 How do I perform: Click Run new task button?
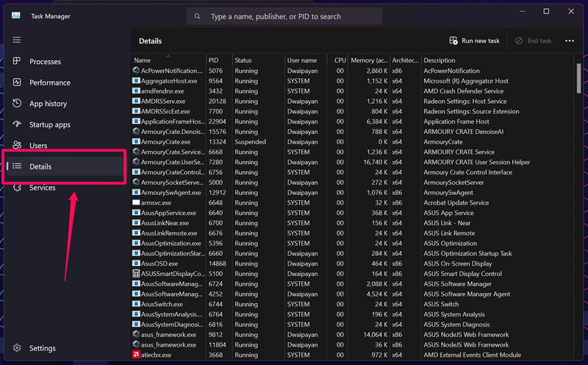[x=475, y=41]
